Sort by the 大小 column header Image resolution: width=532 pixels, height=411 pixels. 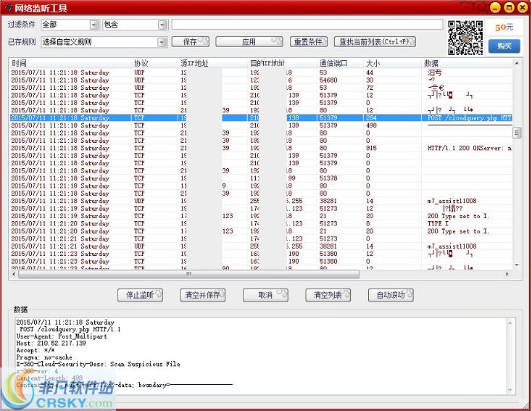tap(393, 63)
